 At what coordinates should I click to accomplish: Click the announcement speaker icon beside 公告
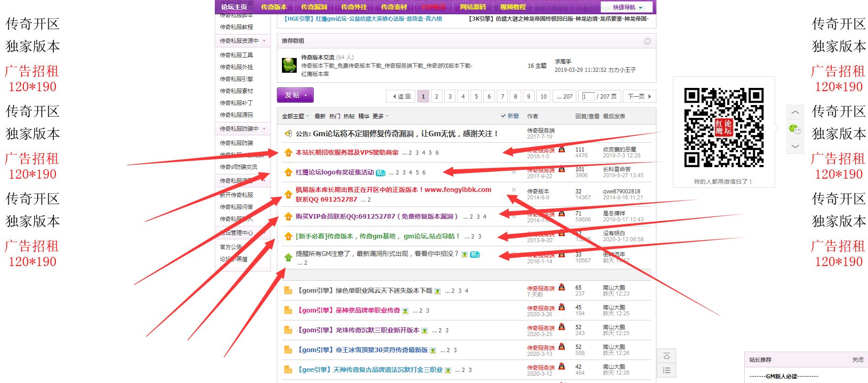[x=288, y=133]
